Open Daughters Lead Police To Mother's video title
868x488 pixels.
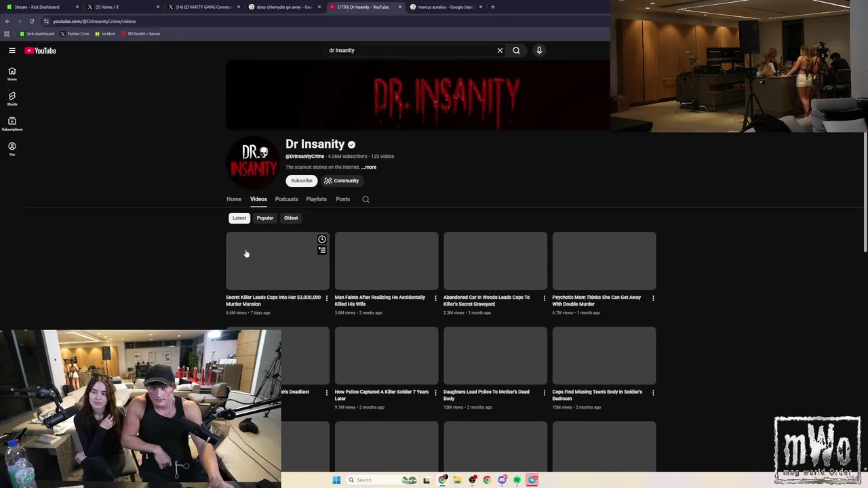pyautogui.click(x=486, y=395)
